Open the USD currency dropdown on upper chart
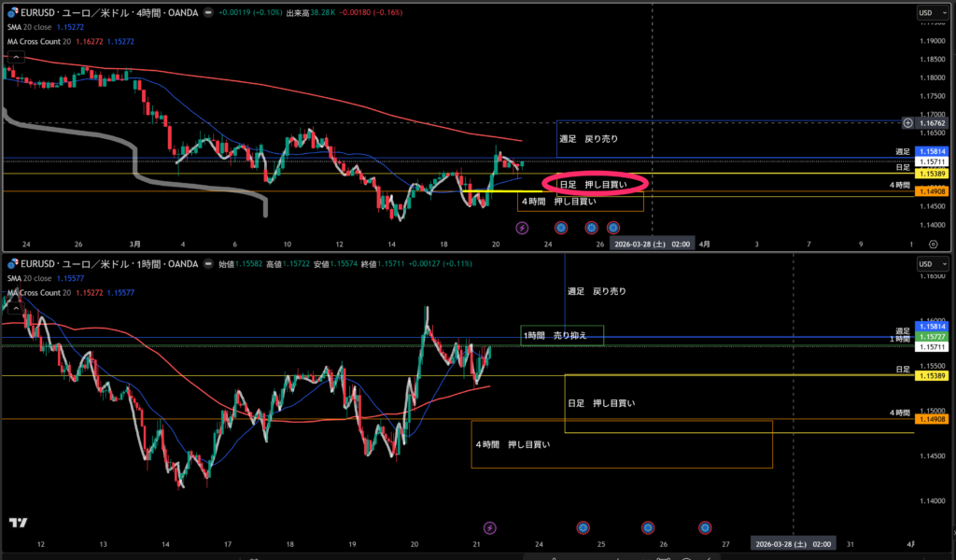 click(x=924, y=13)
